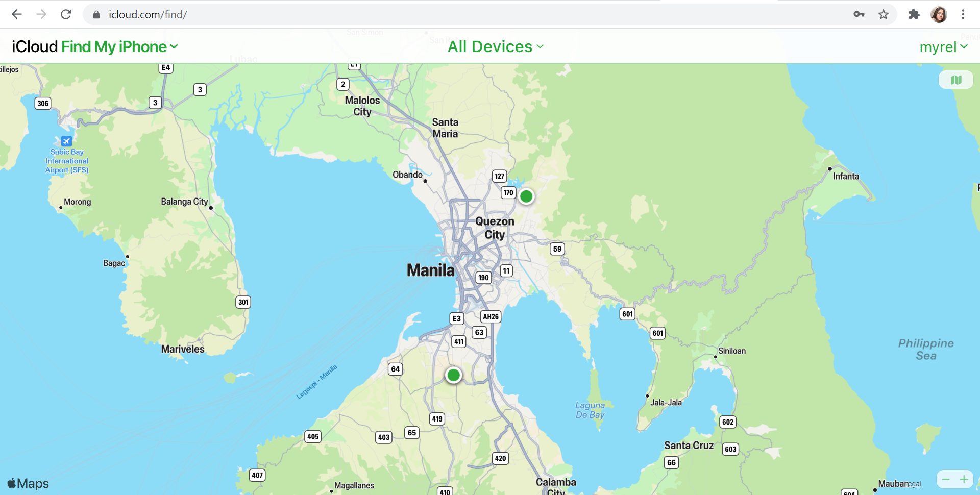Open the saved passwords key icon
Image resolution: width=980 pixels, height=495 pixels.
click(x=859, y=14)
